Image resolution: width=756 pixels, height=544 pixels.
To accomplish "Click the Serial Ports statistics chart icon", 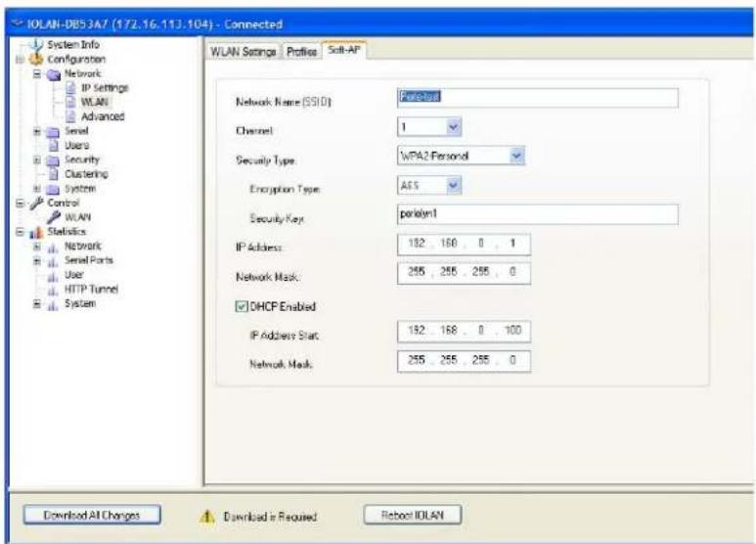I will coord(53,261).
